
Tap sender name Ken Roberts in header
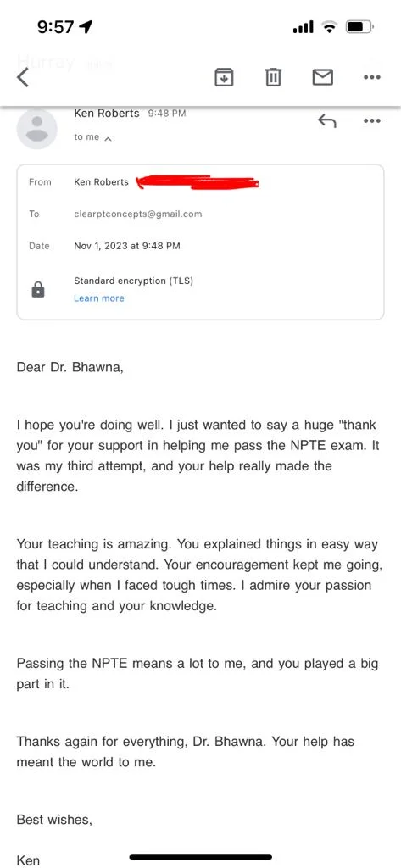106,113
